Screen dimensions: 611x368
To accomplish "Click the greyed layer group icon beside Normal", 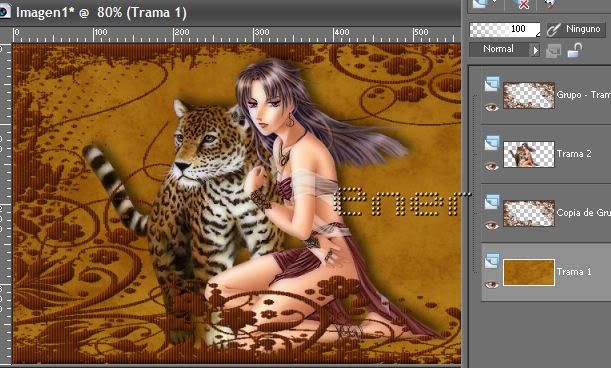I will (x=553, y=51).
